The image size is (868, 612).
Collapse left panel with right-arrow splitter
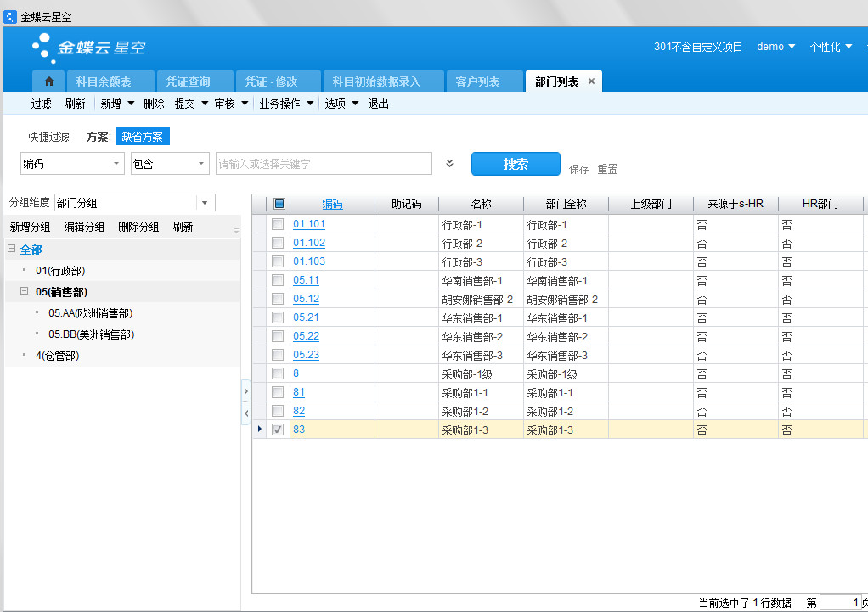click(x=245, y=391)
